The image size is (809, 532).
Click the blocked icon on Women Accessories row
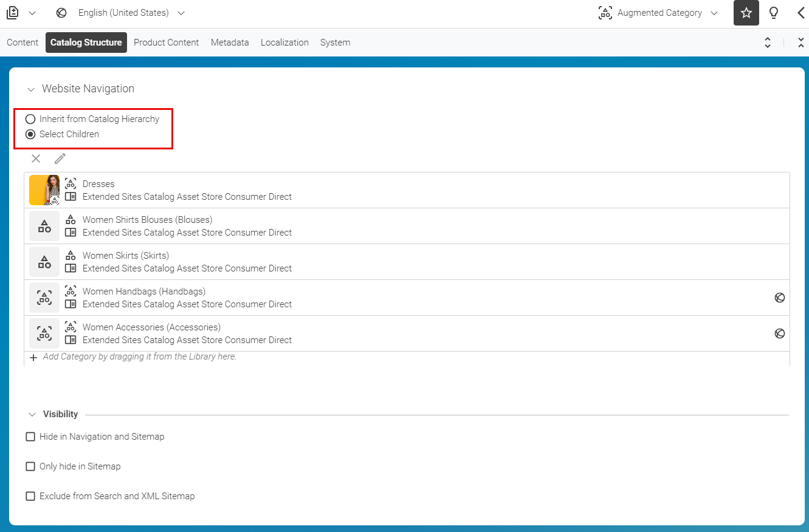coord(780,333)
